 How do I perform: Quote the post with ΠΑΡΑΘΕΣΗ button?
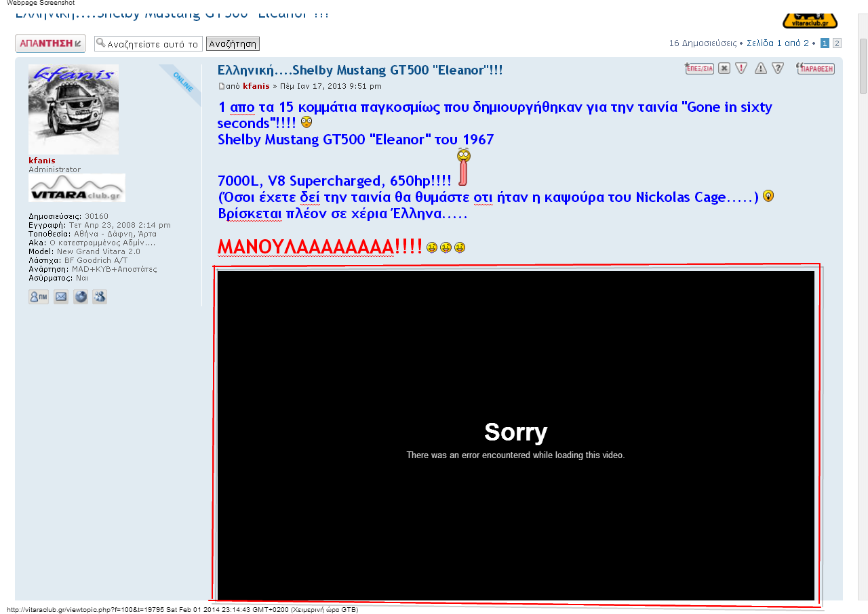point(816,68)
